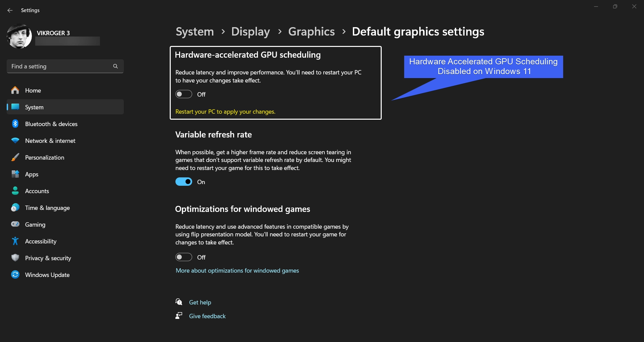Open Bluetooth & devices settings
This screenshot has width=644, height=342.
65,124
